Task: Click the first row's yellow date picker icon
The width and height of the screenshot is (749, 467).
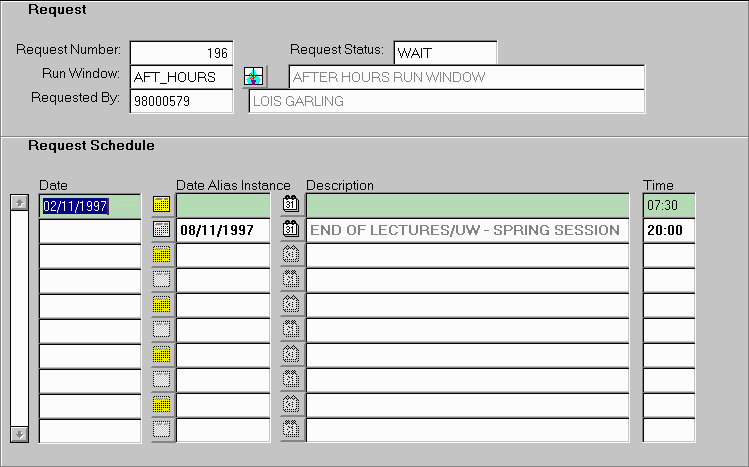Action: pyautogui.click(x=161, y=205)
